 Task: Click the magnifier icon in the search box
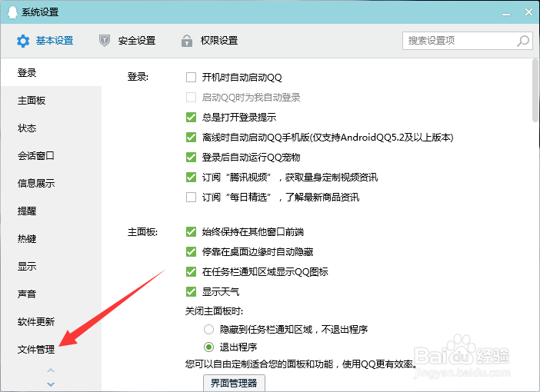[523, 41]
